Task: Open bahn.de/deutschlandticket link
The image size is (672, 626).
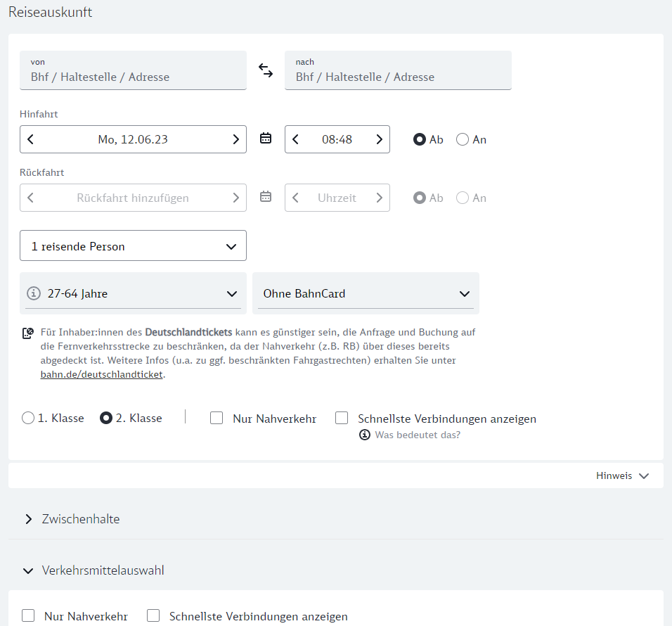Action: pyautogui.click(x=101, y=374)
